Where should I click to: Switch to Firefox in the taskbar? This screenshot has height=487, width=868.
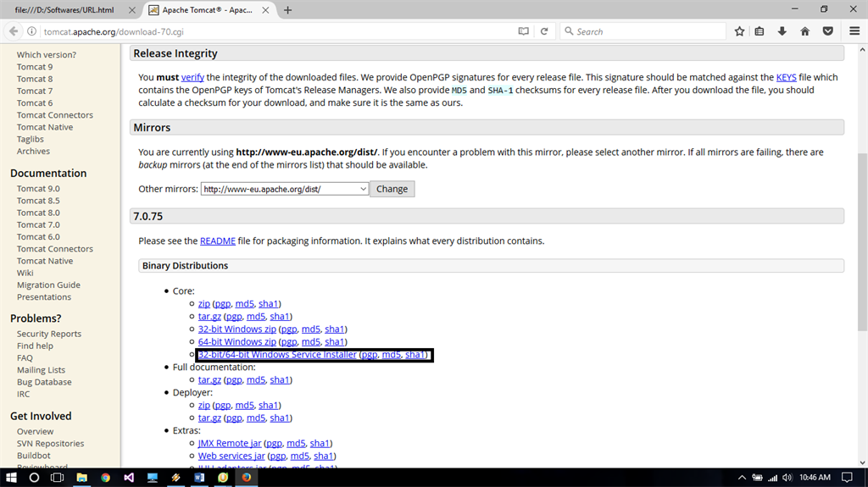coord(247,478)
